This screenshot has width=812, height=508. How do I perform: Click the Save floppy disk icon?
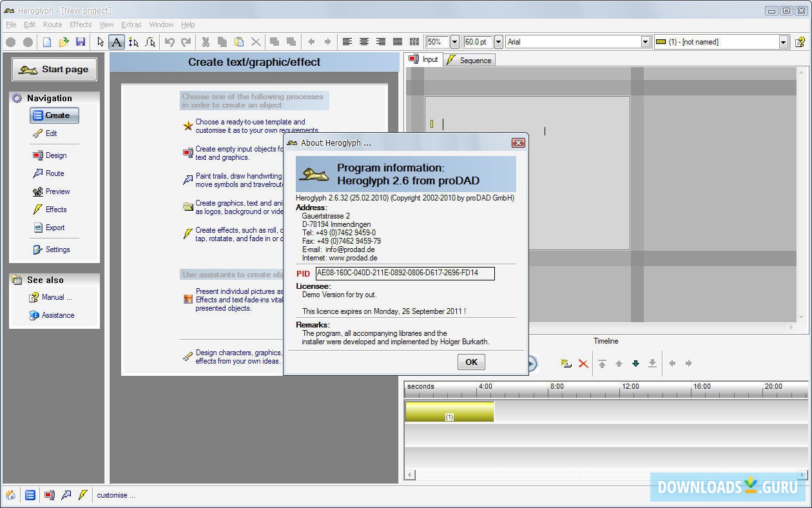click(x=81, y=42)
